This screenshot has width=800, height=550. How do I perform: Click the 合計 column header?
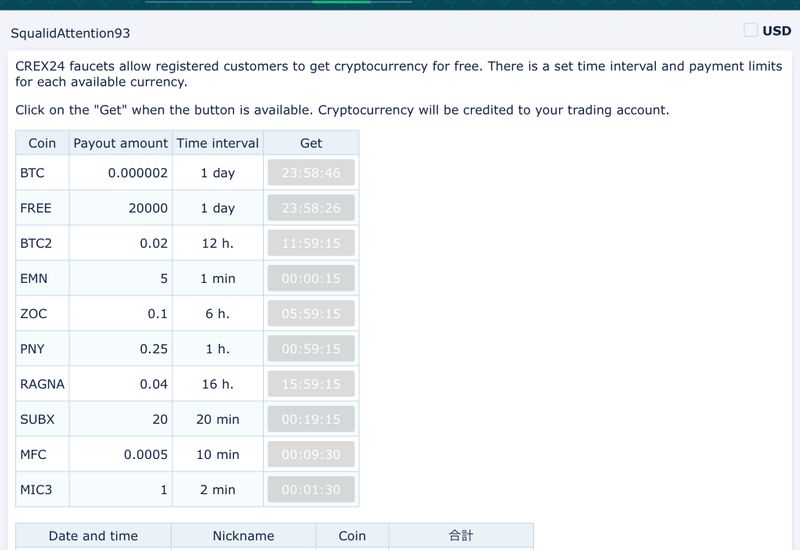tap(460, 536)
